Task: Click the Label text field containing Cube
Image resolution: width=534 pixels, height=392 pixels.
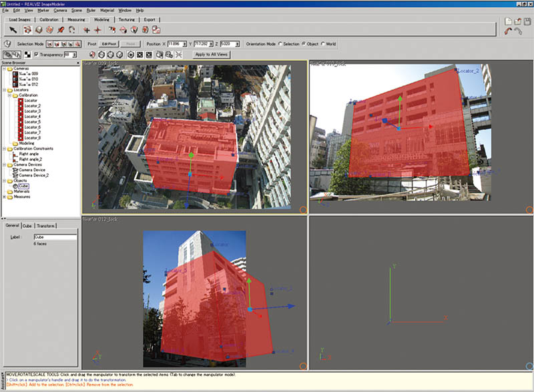Action: (55, 237)
